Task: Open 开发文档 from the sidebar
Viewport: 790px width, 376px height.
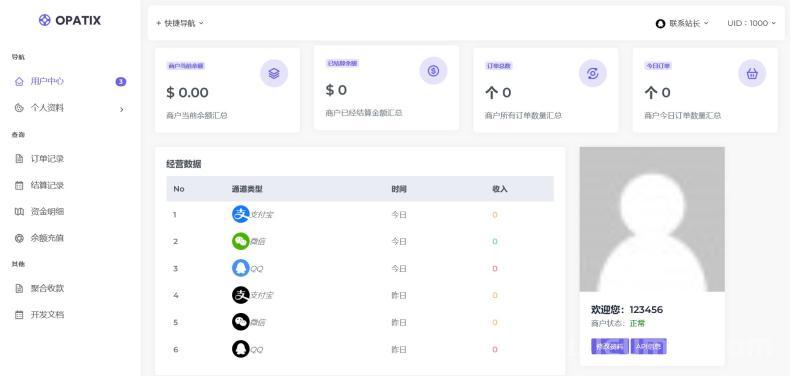Action: (x=47, y=315)
